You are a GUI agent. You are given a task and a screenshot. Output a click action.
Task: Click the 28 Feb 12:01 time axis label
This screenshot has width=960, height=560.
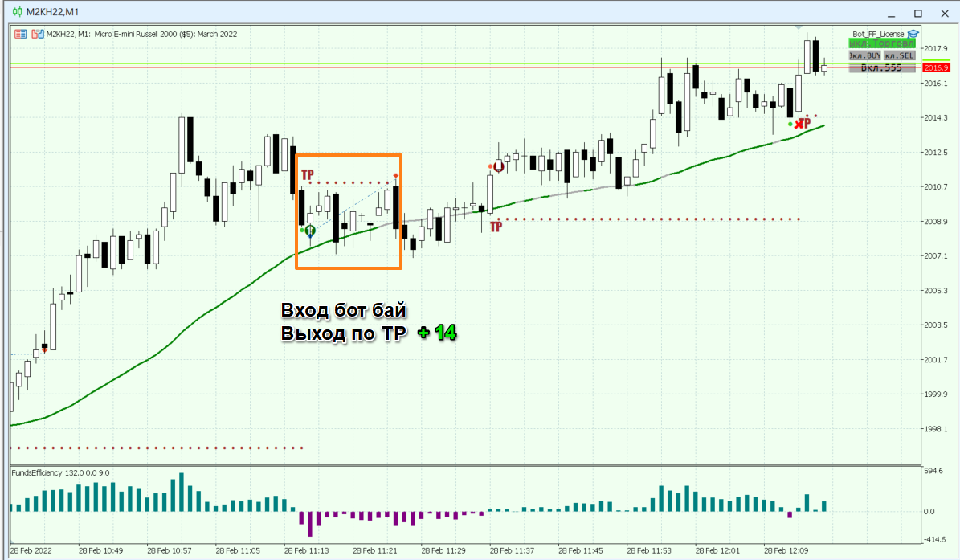coord(717,551)
